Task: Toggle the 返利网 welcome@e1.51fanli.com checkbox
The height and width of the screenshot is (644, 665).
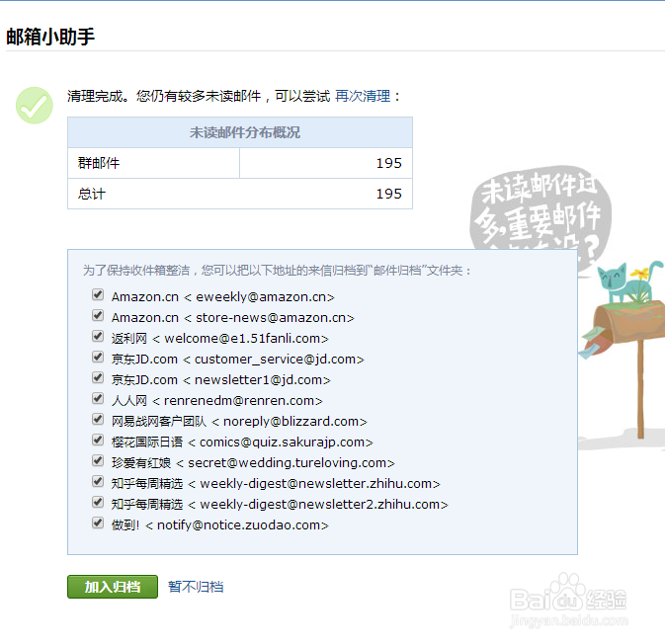Action: click(x=98, y=336)
